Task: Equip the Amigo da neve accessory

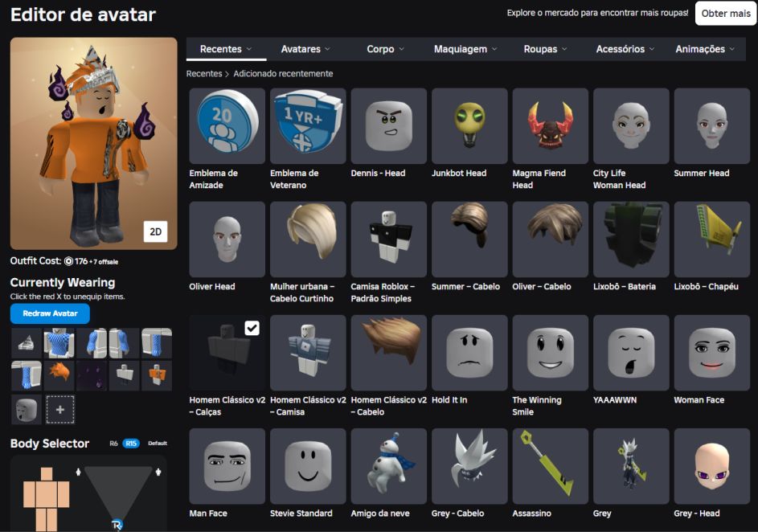Action: point(388,466)
